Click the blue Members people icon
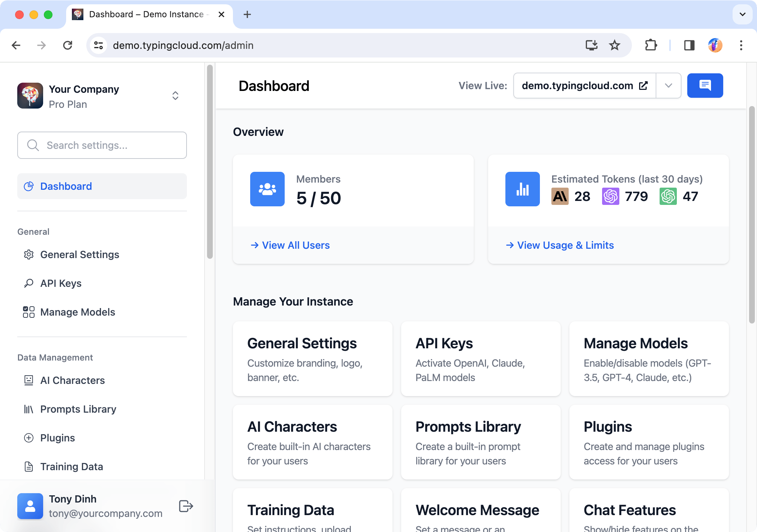The image size is (757, 532). click(267, 189)
